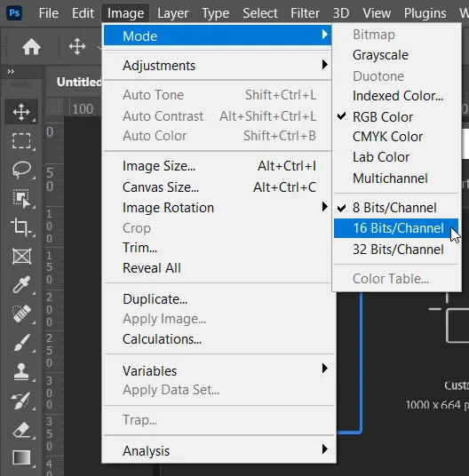The height and width of the screenshot is (476, 469).
Task: Select the Frame tool
Action: [21, 257]
